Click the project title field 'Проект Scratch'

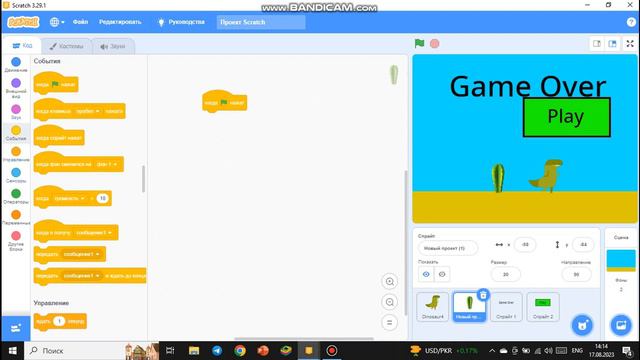260,22
